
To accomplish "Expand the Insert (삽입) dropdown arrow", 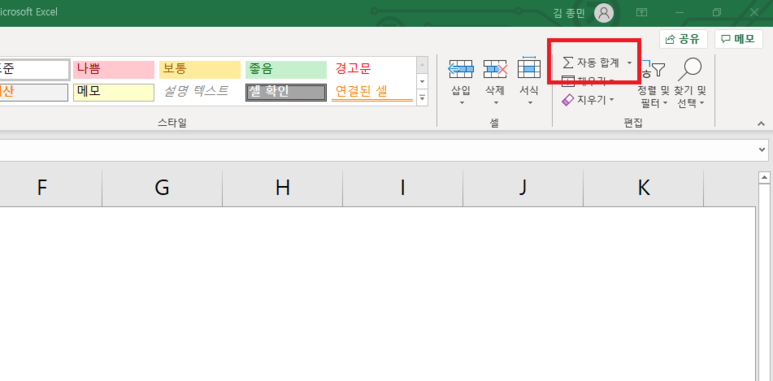I will pyautogui.click(x=461, y=103).
